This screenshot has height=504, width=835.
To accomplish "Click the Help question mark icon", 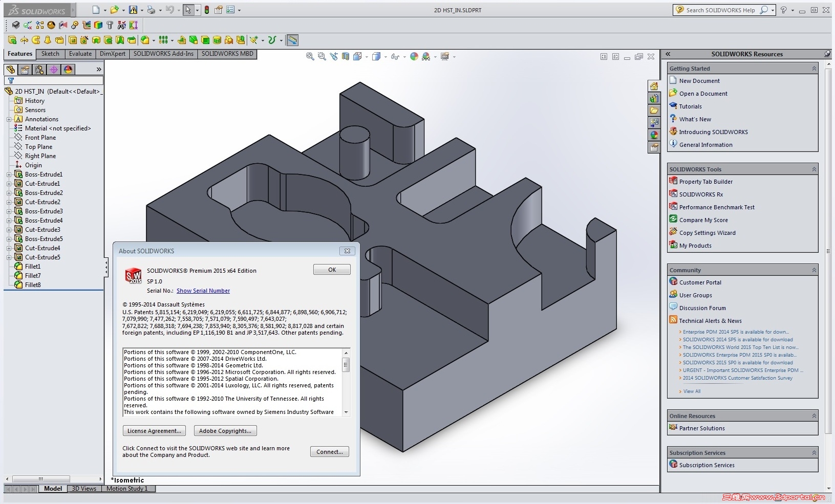I will click(783, 10).
